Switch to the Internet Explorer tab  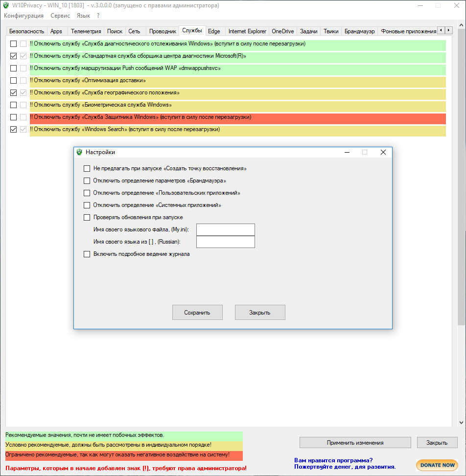point(247,31)
